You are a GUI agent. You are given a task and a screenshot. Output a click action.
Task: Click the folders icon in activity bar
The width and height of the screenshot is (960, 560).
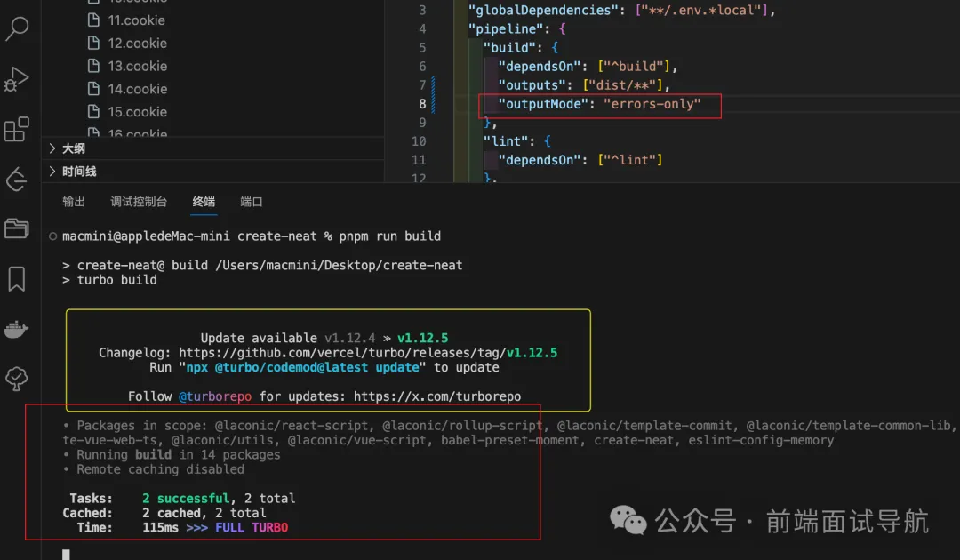(17, 228)
